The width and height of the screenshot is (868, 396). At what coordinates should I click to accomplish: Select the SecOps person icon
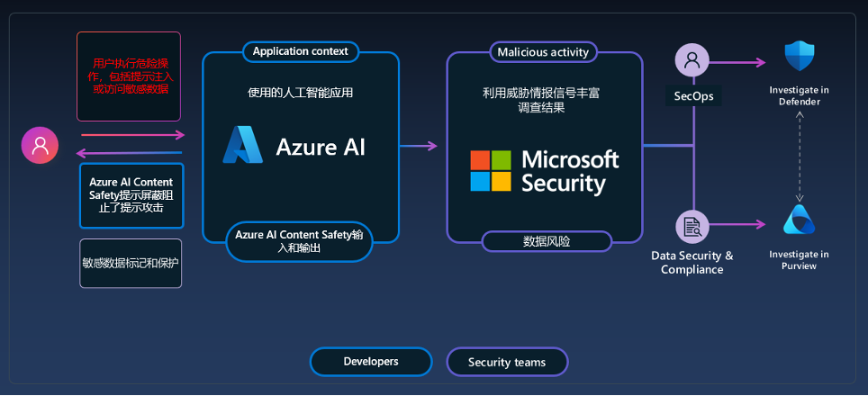[692, 59]
